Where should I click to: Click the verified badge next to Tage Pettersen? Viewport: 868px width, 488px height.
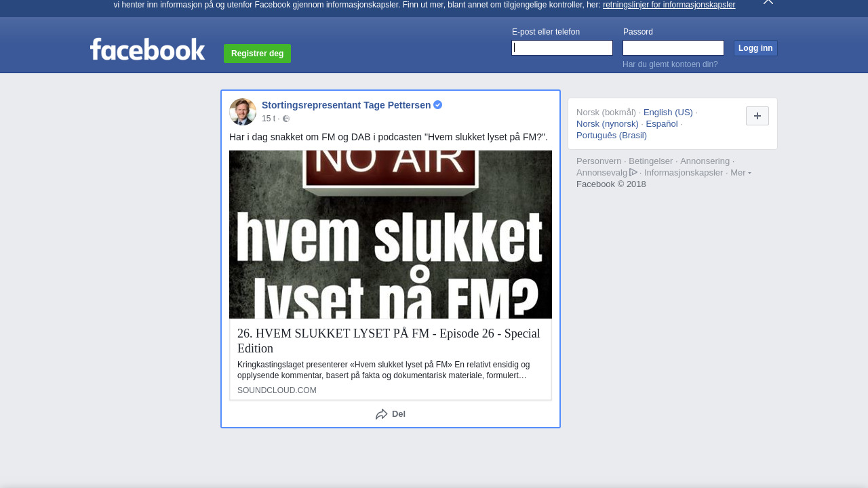click(438, 105)
